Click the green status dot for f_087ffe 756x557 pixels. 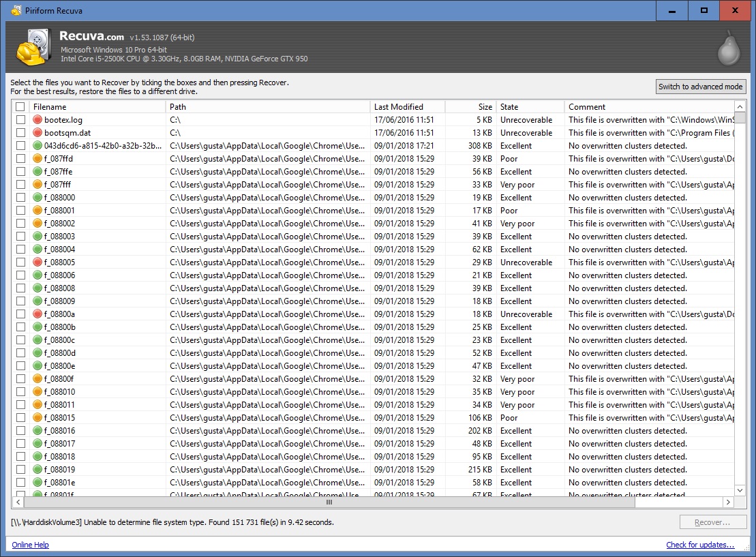[x=37, y=172]
